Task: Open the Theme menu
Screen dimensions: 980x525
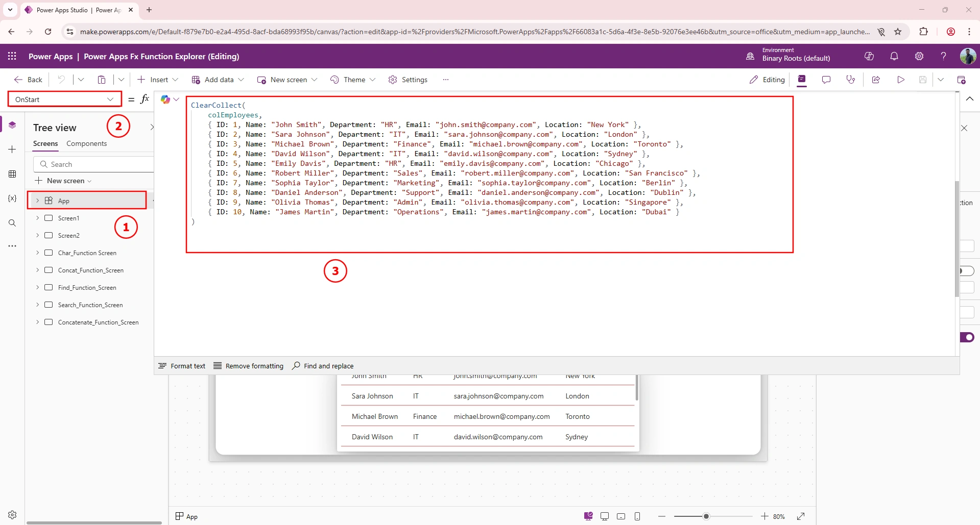Action: (x=353, y=80)
